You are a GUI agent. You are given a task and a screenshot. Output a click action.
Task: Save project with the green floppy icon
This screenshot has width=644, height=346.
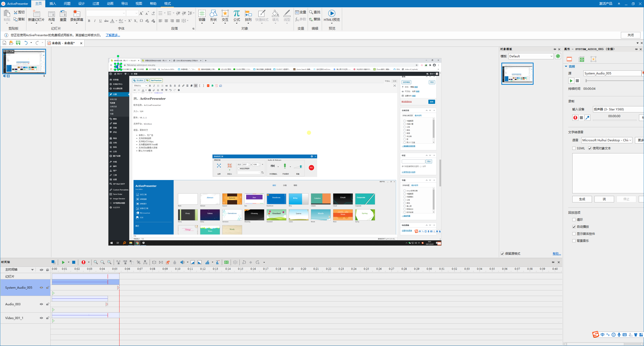tap(18, 43)
